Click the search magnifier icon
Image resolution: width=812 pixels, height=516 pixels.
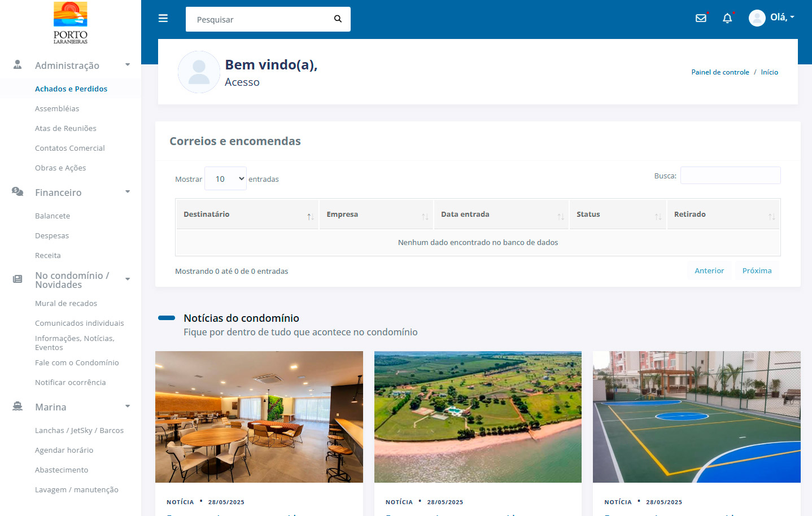[x=338, y=19]
